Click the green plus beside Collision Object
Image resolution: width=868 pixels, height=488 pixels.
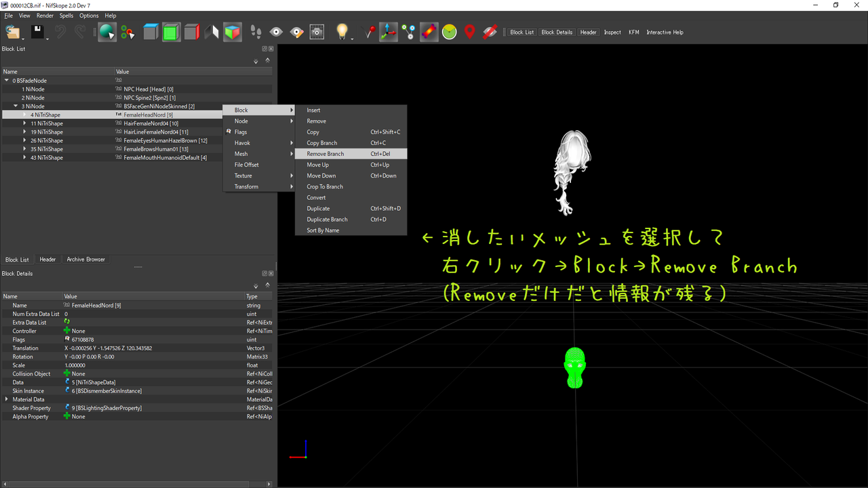pyautogui.click(x=67, y=373)
